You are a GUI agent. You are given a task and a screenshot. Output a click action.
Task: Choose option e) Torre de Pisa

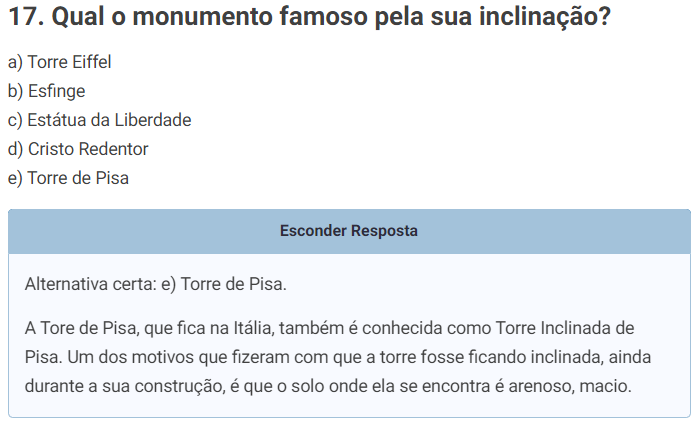pyautogui.click(x=68, y=178)
